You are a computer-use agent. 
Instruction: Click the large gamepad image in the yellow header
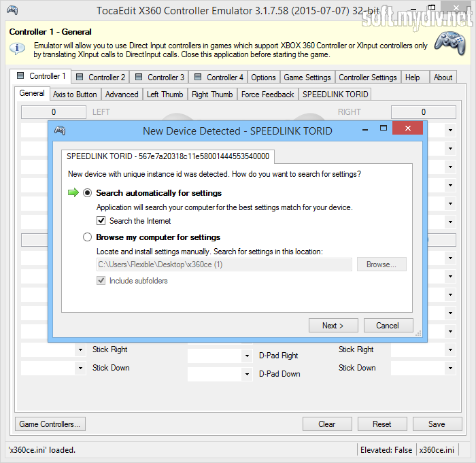[x=450, y=44]
